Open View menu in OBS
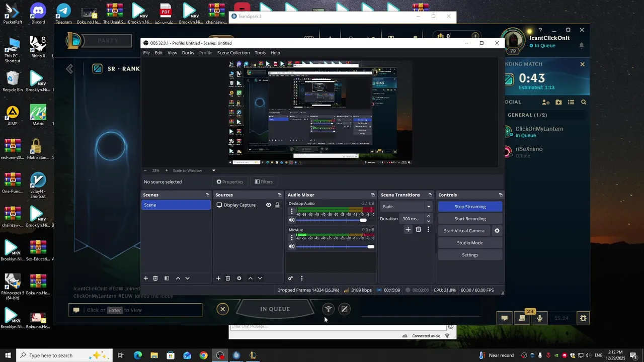This screenshot has width=644, height=362. coord(172,53)
